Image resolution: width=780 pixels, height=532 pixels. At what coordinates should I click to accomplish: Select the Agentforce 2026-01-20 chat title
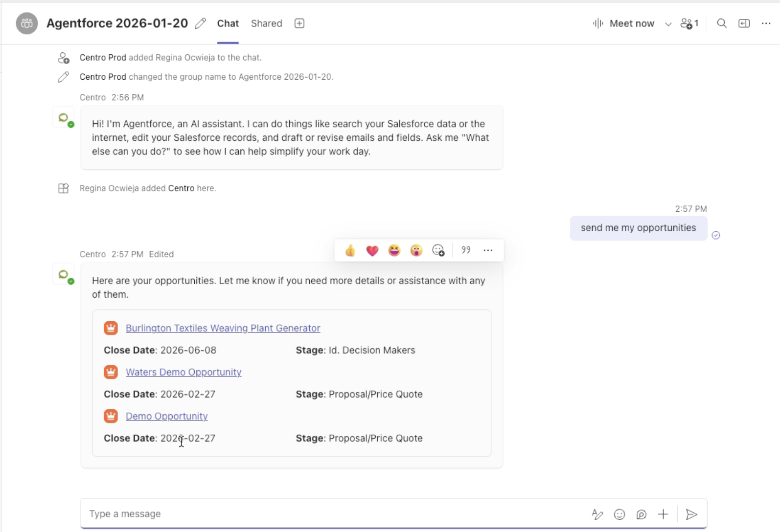pyautogui.click(x=117, y=23)
